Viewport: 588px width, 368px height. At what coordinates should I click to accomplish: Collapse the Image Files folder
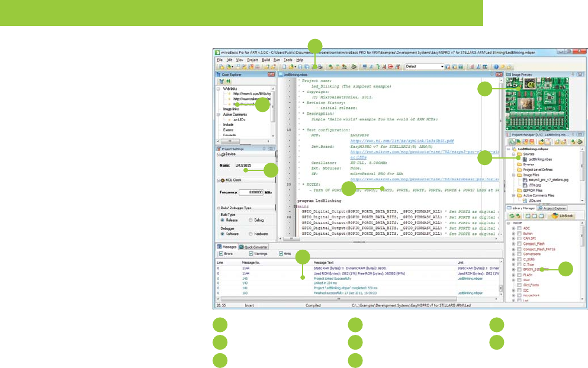pyautogui.click(x=514, y=175)
